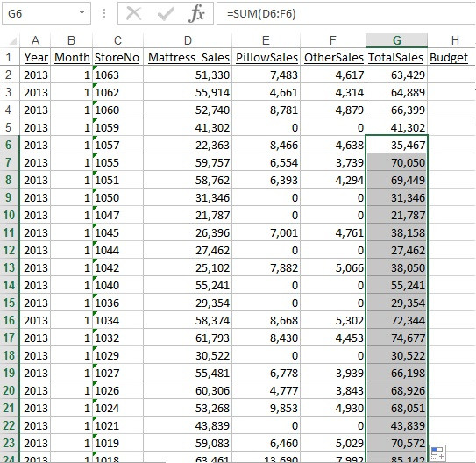Select store number cell 1019
Viewport: 476px width, 463px height.
tap(117, 443)
